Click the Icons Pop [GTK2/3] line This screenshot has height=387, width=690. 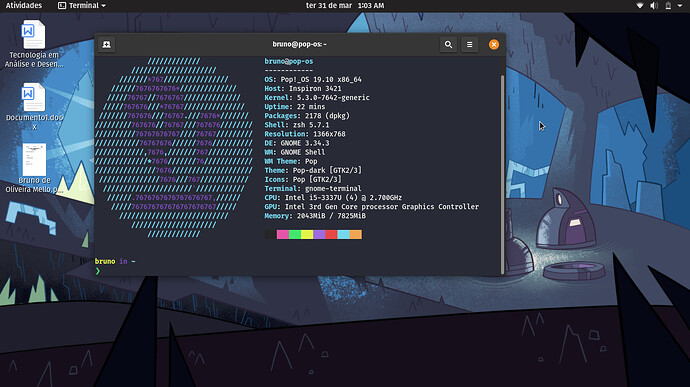click(x=303, y=179)
